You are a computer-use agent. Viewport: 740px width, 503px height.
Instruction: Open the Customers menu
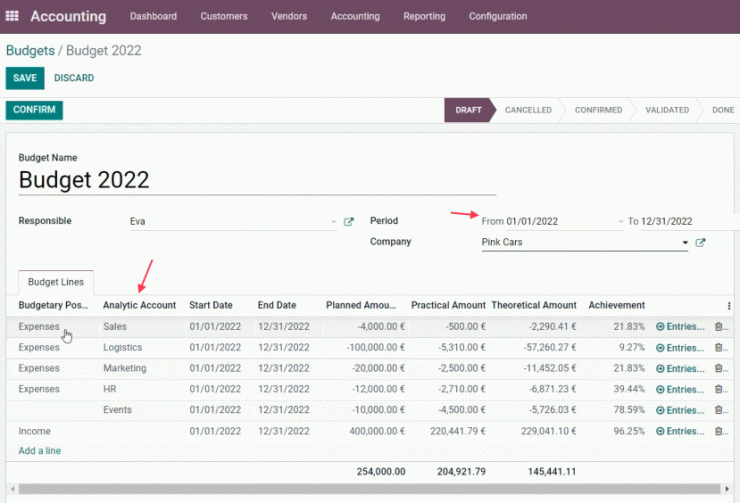[224, 16]
